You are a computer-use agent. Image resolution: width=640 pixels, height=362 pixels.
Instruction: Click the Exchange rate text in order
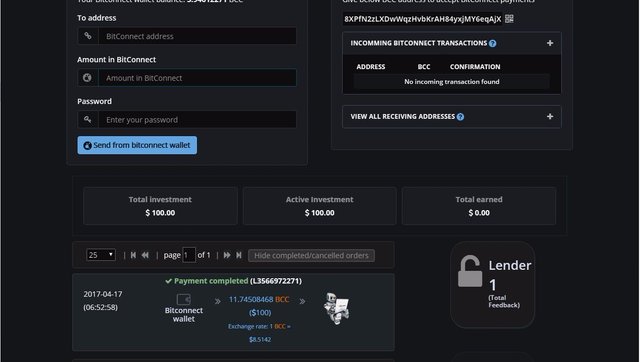[259, 333]
